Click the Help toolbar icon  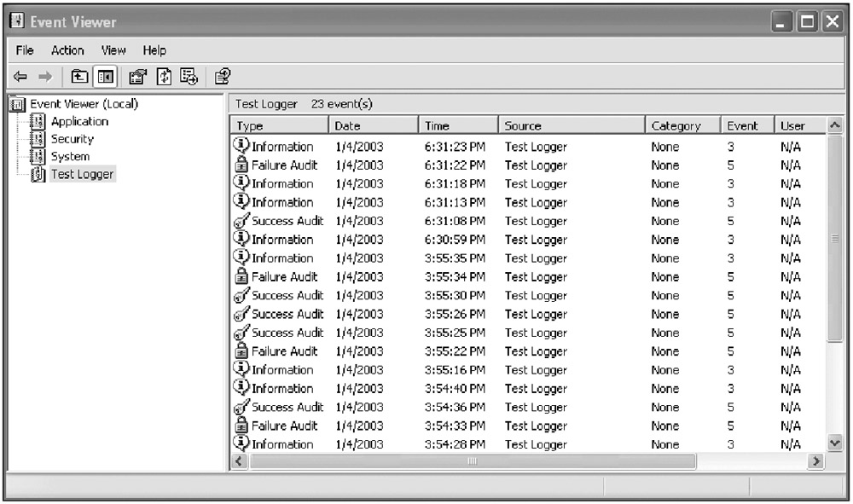click(x=222, y=77)
